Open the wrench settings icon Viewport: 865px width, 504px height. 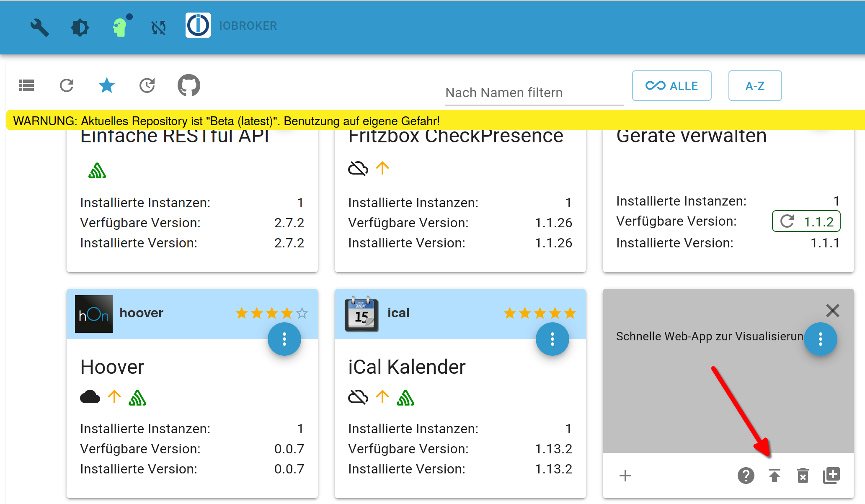tap(40, 28)
